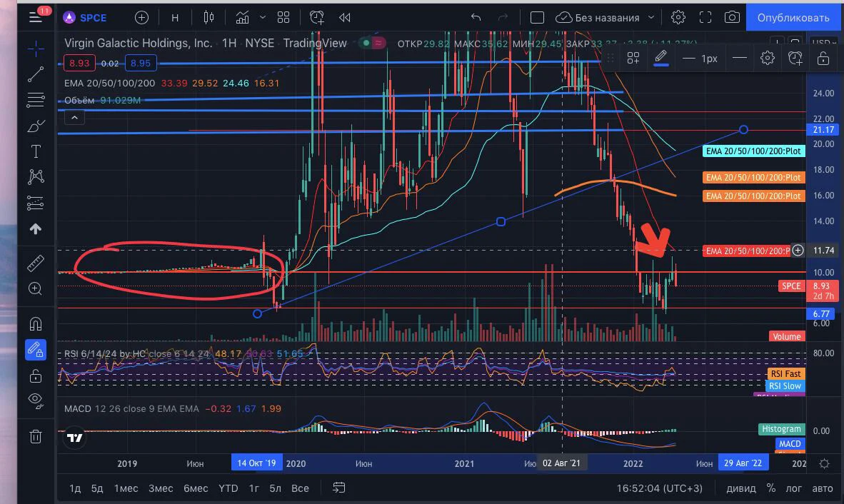
Task: Open the chart layout selector square
Action: pos(537,18)
